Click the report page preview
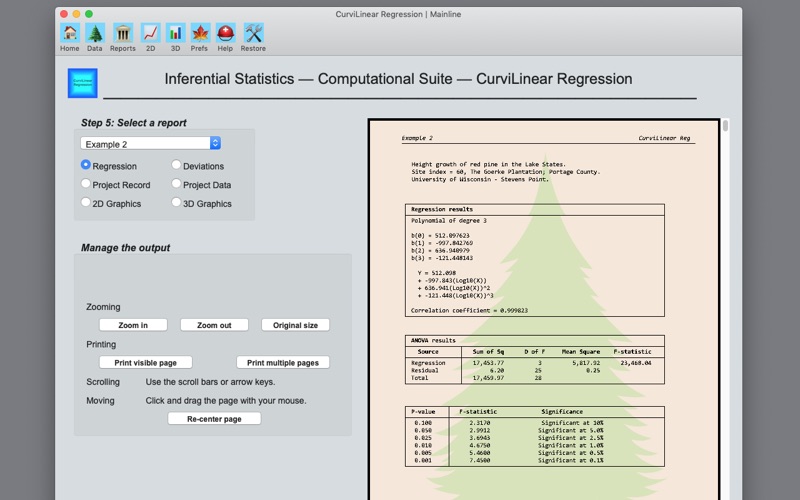 point(544,310)
